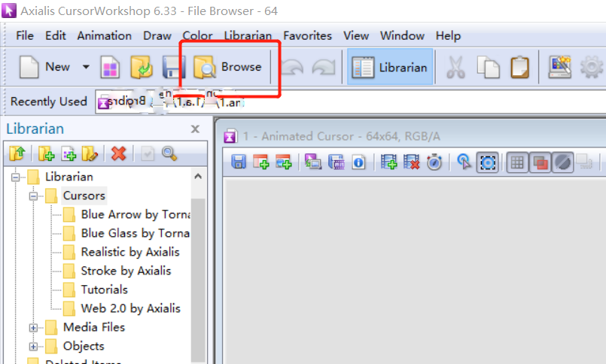Click the monitor wizard toolbar icon
Image resolution: width=606 pixels, height=364 pixels.
pos(560,67)
